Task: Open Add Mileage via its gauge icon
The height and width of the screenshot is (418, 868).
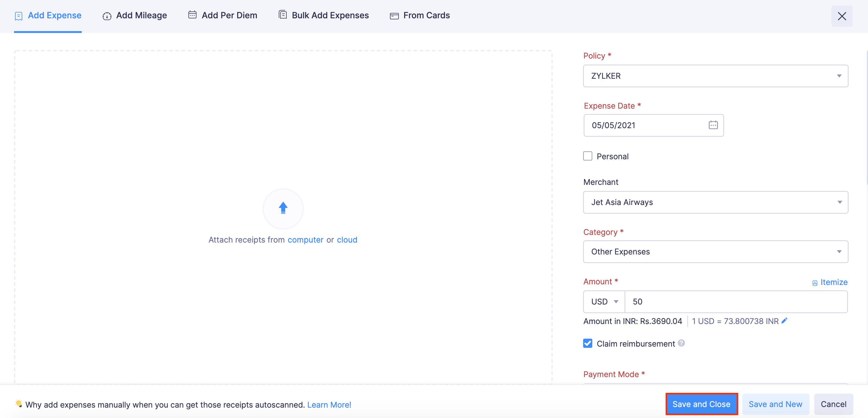Action: tap(107, 16)
